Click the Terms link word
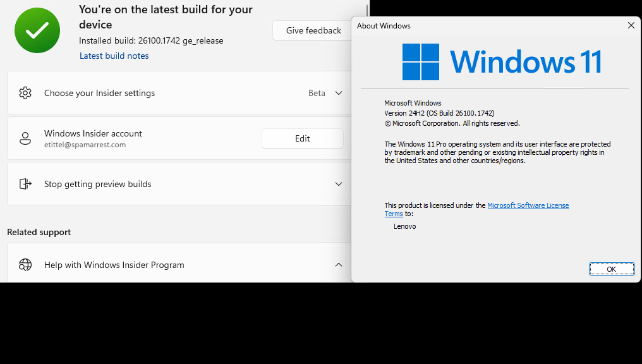The height and width of the screenshot is (364, 642). [394, 214]
